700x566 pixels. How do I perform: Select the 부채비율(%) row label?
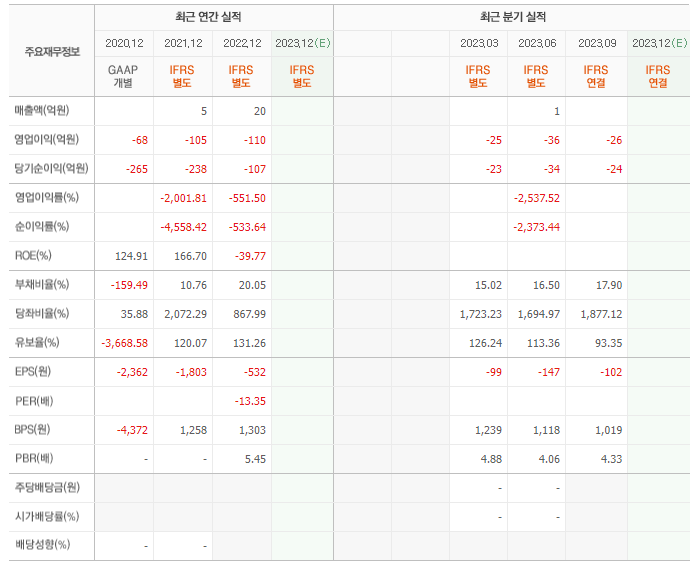[x=42, y=284]
